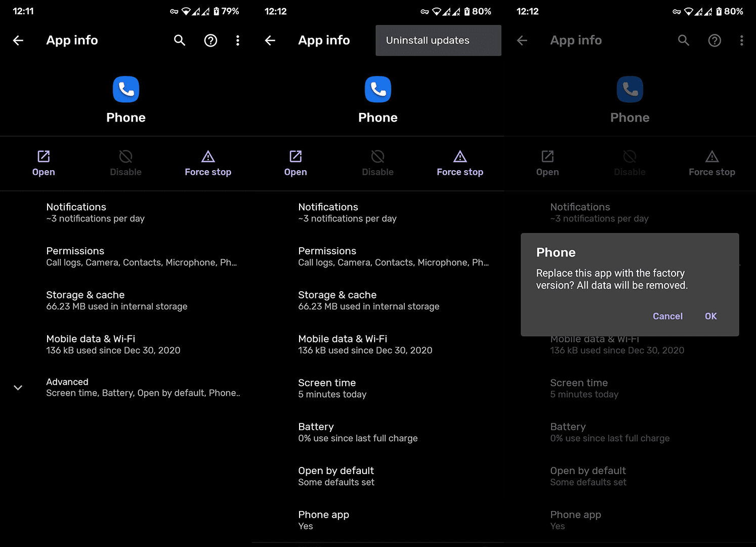756x547 pixels.
Task: Open Battery usage in middle screen
Action: click(378, 432)
